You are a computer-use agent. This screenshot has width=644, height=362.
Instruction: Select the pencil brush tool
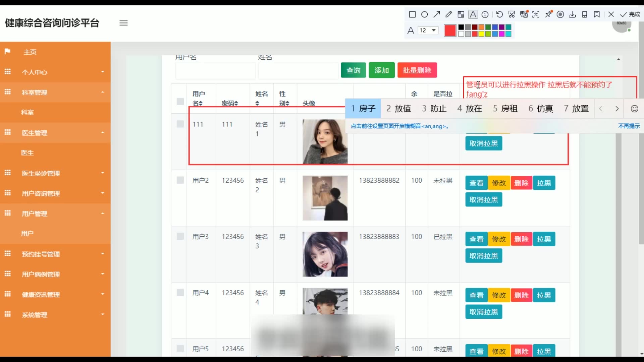pos(448,14)
